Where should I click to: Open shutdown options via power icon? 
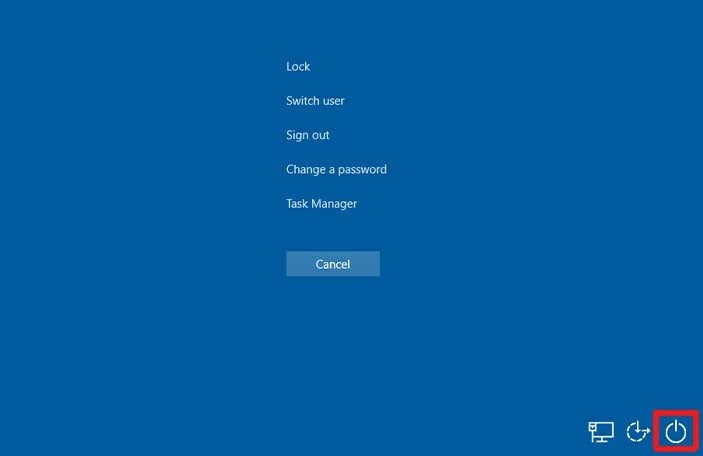676,432
